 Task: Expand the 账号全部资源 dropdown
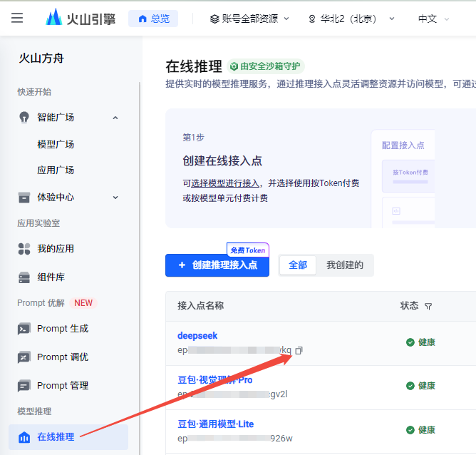[249, 19]
